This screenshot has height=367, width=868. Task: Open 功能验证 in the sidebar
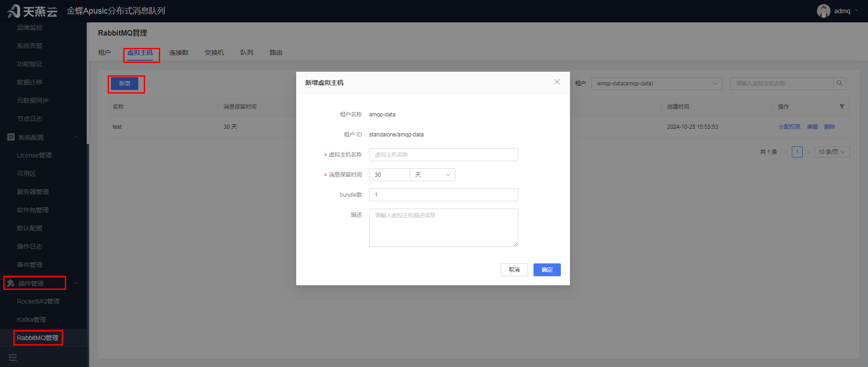pyautogui.click(x=30, y=64)
